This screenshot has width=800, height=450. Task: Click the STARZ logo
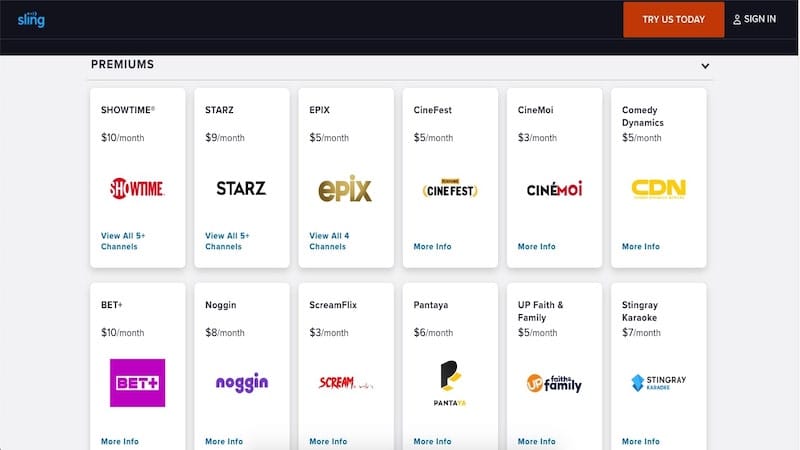pos(241,188)
